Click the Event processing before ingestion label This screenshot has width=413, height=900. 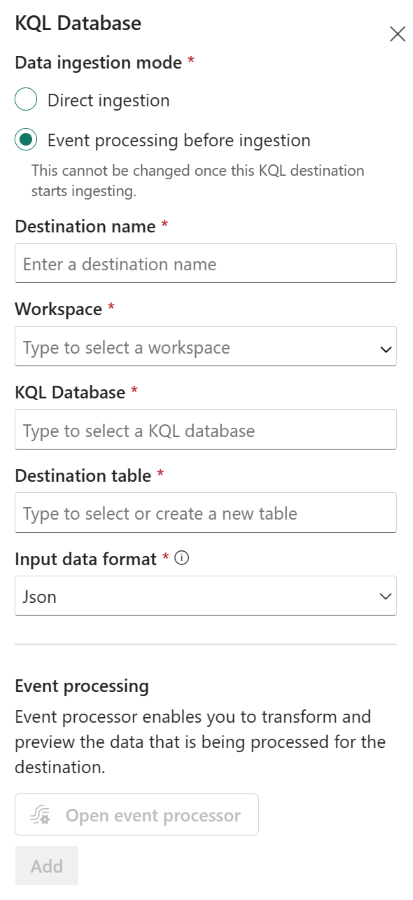(x=179, y=140)
